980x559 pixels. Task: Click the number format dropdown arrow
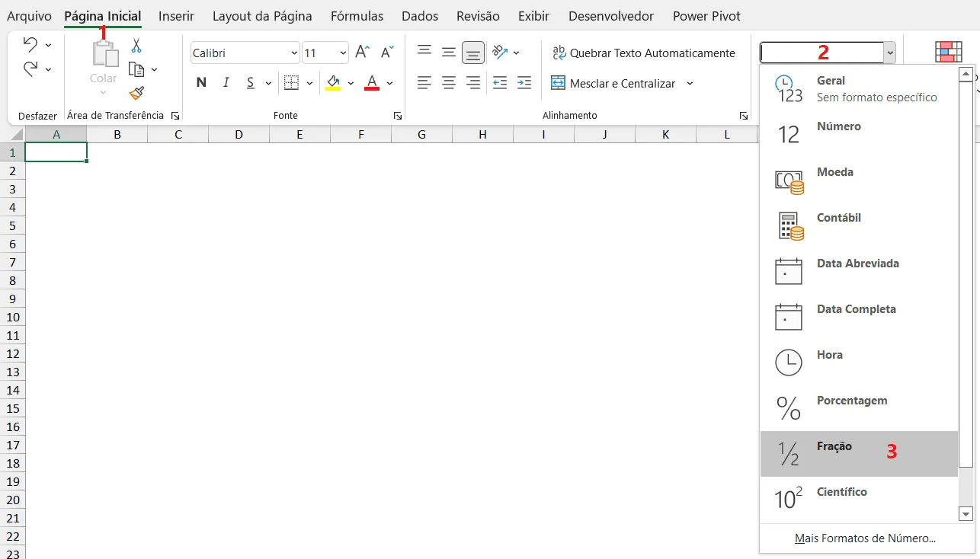click(889, 53)
